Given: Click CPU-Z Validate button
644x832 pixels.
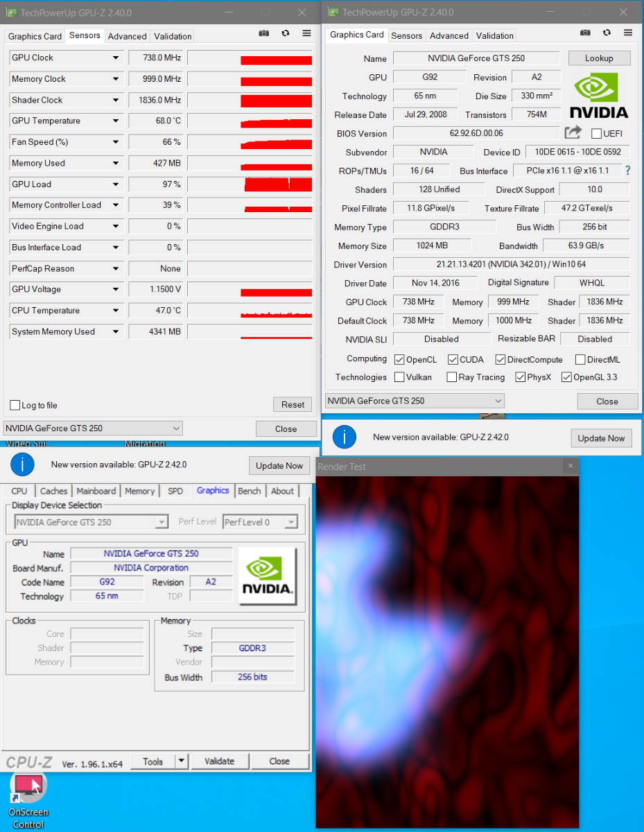Looking at the screenshot, I should point(219,761).
